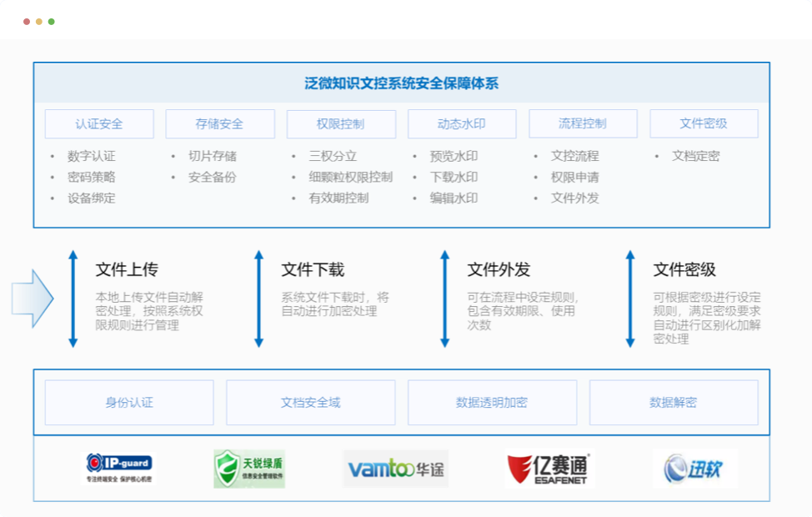Click the 亿赛通 ESAFENET logo
The image size is (812, 517).
point(549,469)
